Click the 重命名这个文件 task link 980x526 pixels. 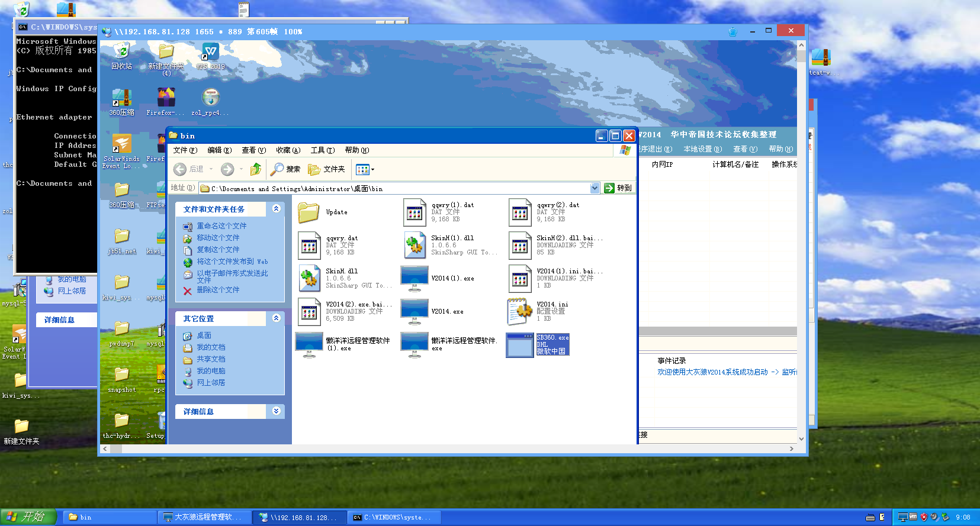coord(221,226)
